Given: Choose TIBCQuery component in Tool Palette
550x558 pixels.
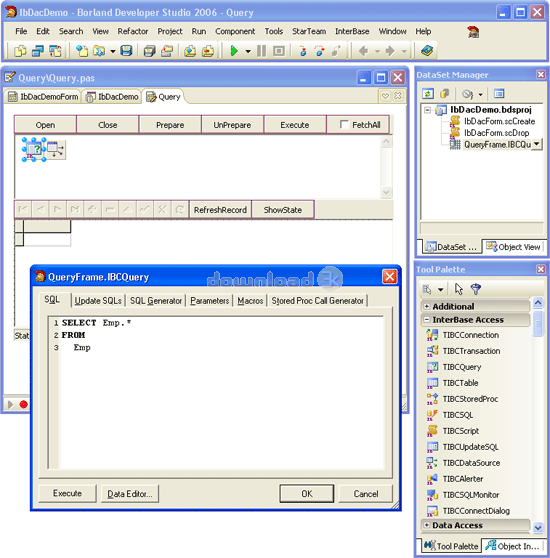Looking at the screenshot, I should point(462,367).
